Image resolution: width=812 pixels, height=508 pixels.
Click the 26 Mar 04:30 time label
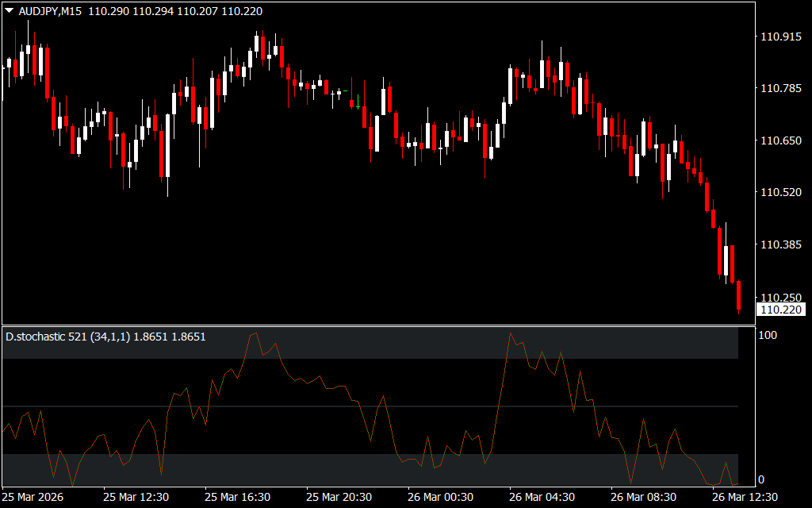542,497
